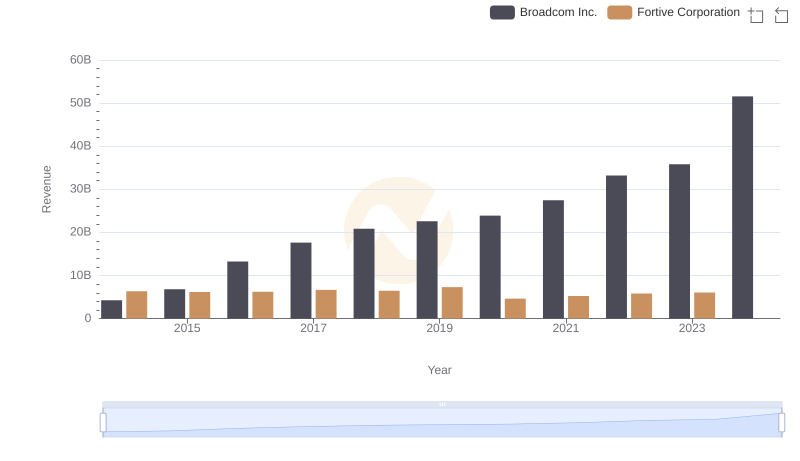The height and width of the screenshot is (461, 800).
Task: Click the zoom reset icon
Action: point(782,15)
